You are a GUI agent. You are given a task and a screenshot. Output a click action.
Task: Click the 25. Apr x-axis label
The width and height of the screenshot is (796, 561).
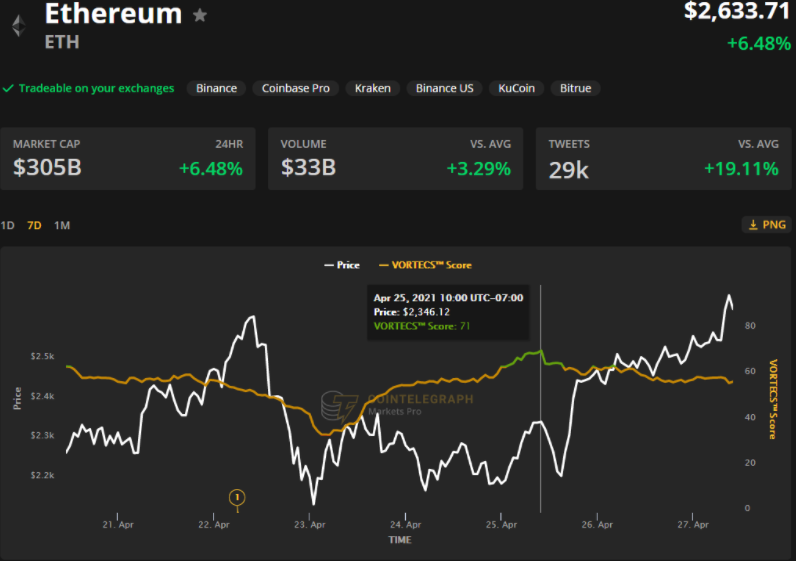pyautogui.click(x=501, y=524)
